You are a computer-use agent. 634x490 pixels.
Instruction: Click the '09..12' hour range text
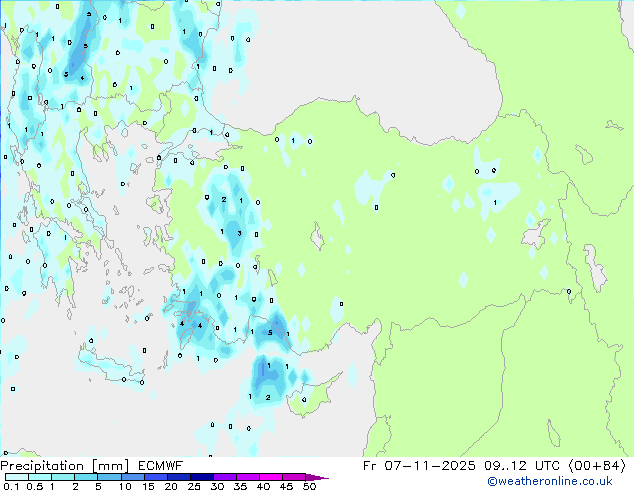505,466
